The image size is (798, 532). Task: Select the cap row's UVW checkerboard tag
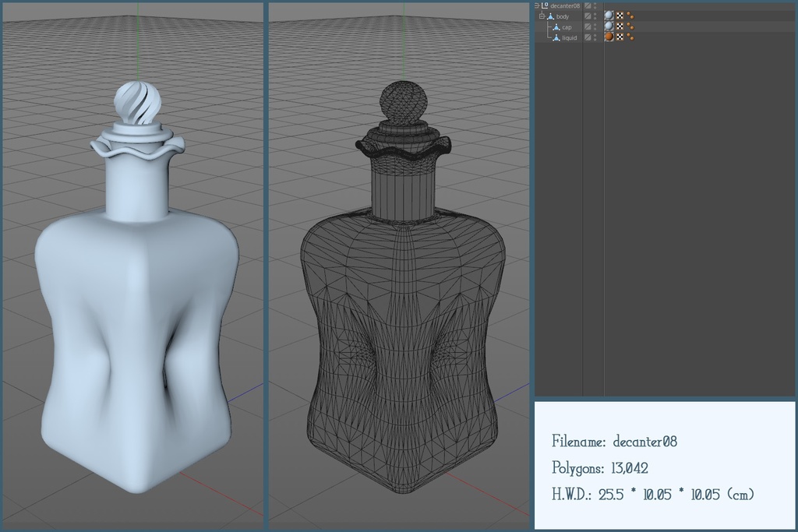620,26
